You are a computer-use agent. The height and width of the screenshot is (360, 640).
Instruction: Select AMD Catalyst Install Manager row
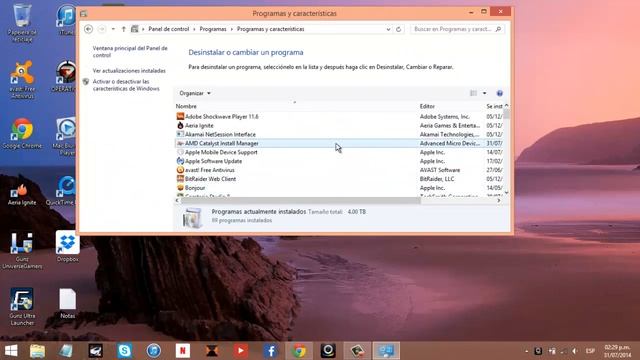339,143
